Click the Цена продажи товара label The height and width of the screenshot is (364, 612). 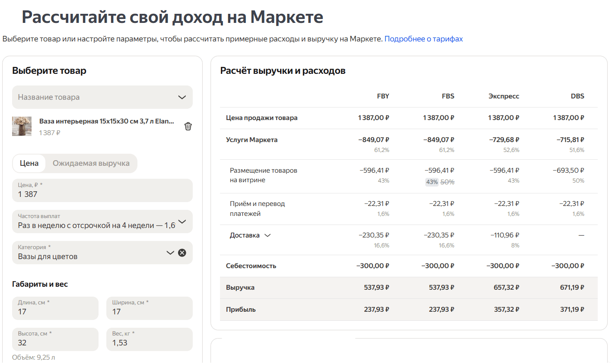(x=261, y=118)
